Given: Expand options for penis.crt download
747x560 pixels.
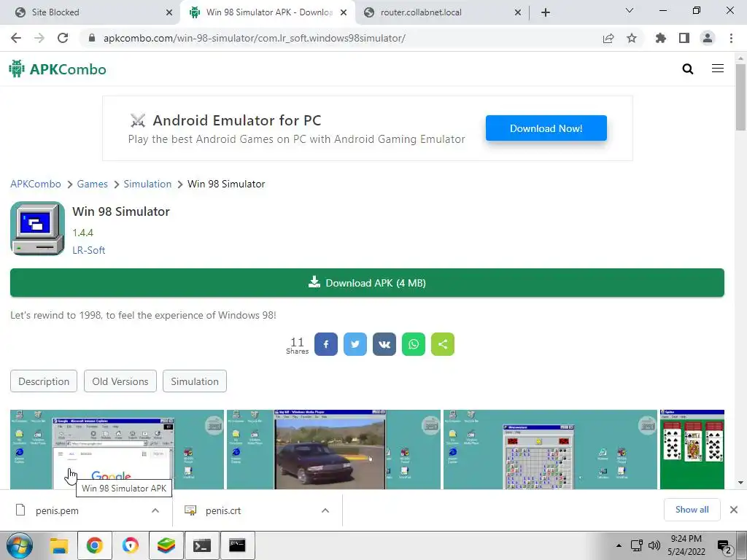Looking at the screenshot, I should 325,510.
